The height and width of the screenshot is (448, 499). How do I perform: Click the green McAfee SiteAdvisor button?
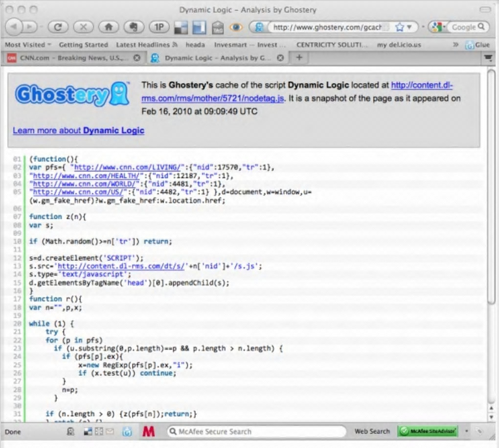(x=428, y=431)
